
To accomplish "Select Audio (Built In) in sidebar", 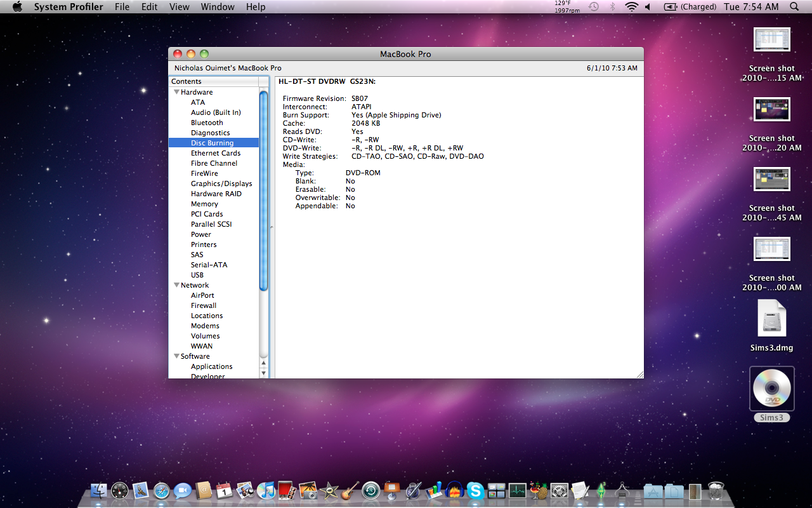I will pos(216,112).
